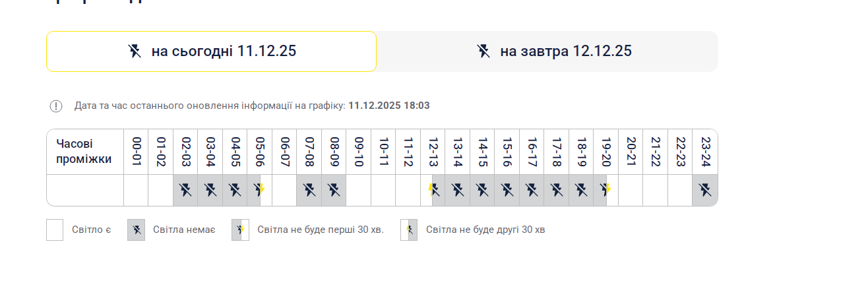Click the 00-01 time slot header
This screenshot has height=285, width=868.
click(136, 152)
